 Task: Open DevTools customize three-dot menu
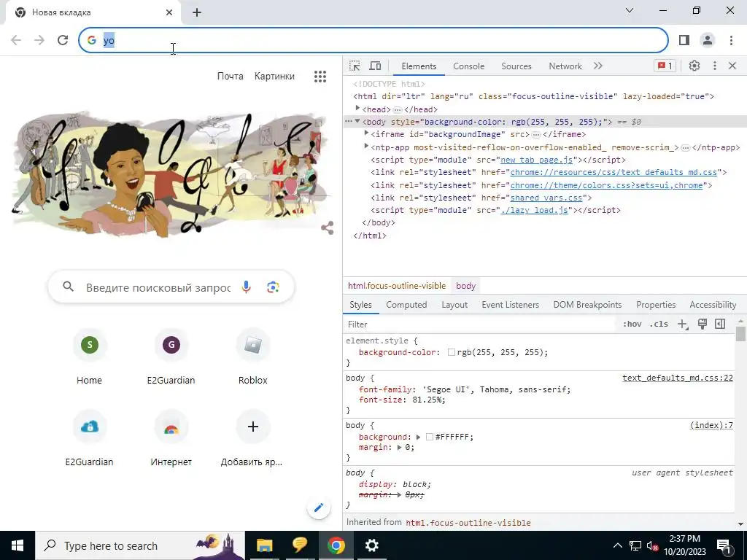[x=714, y=66]
